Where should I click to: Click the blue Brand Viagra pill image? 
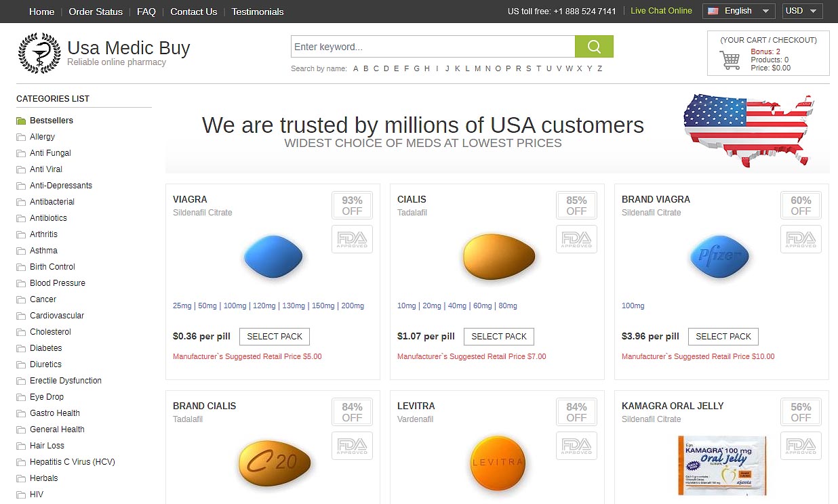(720, 257)
